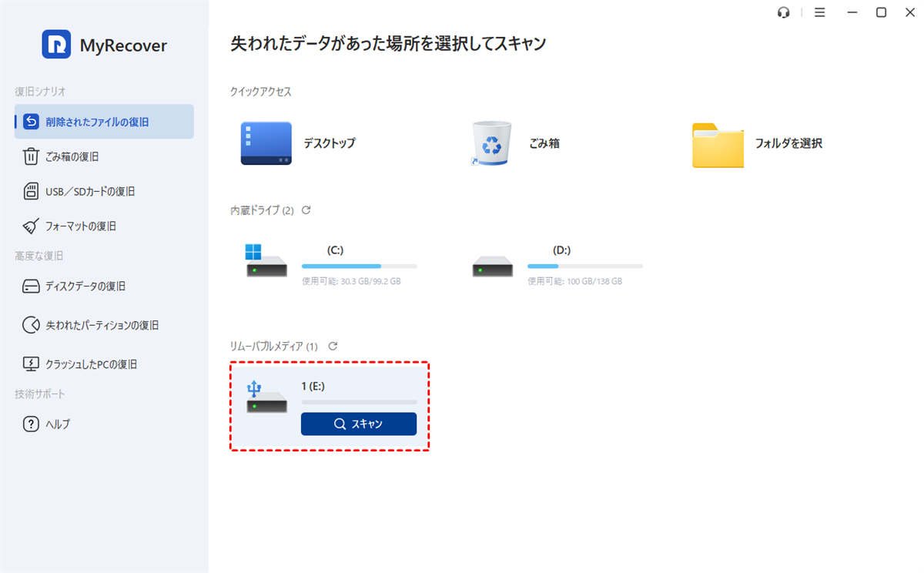Viewport: 924px width, 573px height.
Task: Click the ごみ箱 quick access label
Action: coord(544,143)
